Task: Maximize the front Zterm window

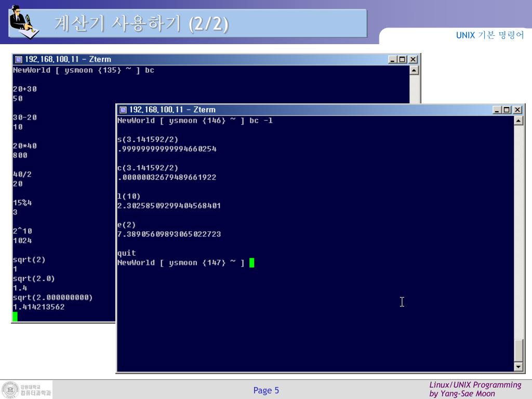Action: coord(507,110)
